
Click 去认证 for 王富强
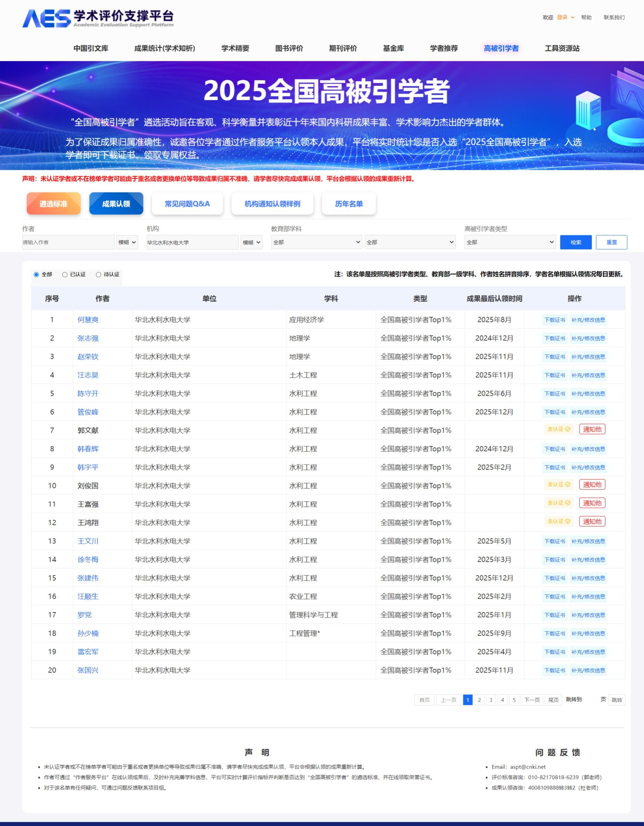tap(558, 503)
